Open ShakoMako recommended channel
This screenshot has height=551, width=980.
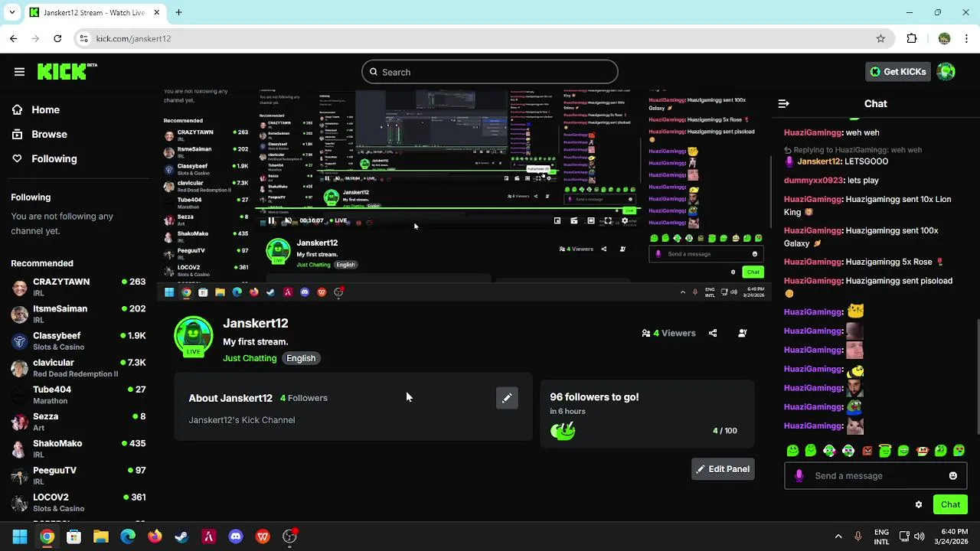point(78,448)
